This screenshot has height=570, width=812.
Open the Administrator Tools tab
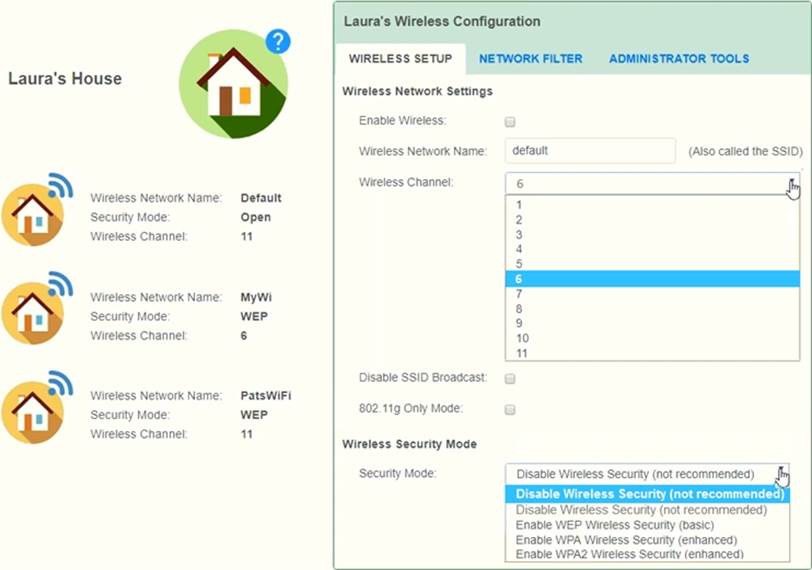tap(678, 59)
